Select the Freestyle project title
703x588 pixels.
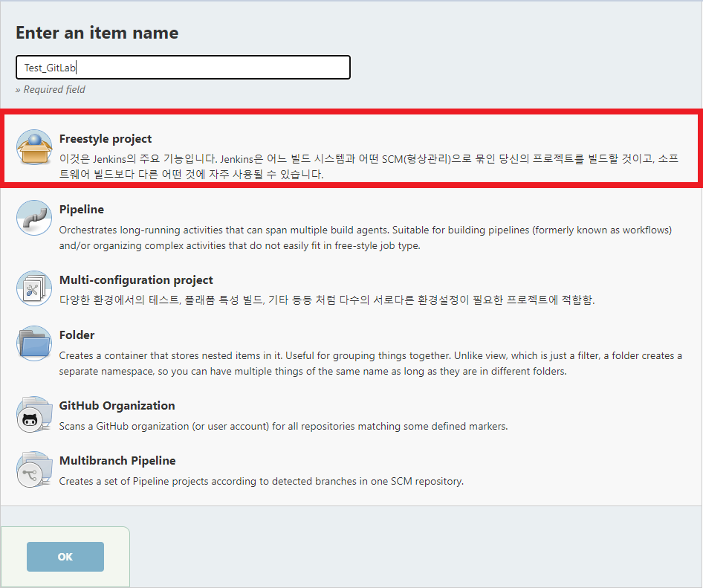coord(106,139)
